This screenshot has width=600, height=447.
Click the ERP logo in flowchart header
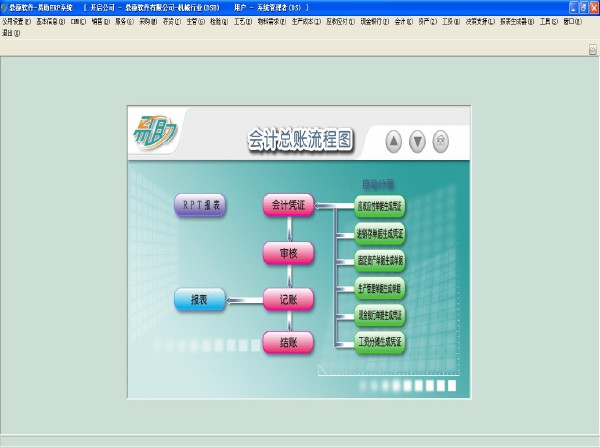[155, 133]
